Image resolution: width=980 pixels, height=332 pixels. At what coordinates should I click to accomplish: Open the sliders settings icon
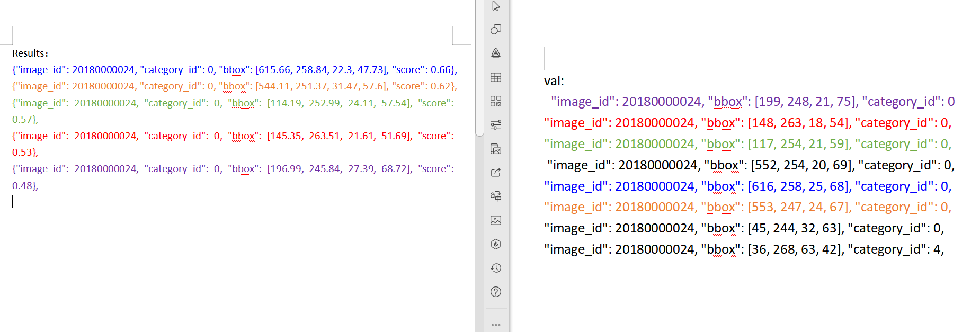(496, 125)
